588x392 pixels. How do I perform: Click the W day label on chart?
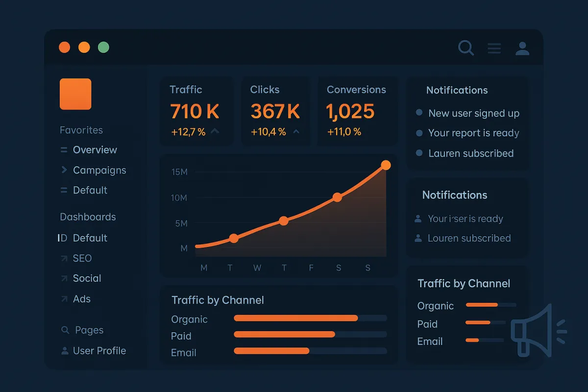click(257, 268)
